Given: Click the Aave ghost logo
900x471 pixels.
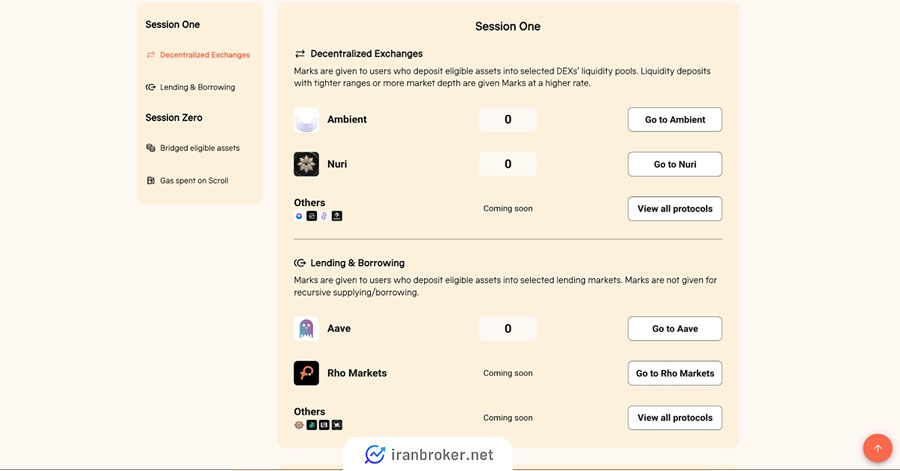Looking at the screenshot, I should (x=306, y=329).
